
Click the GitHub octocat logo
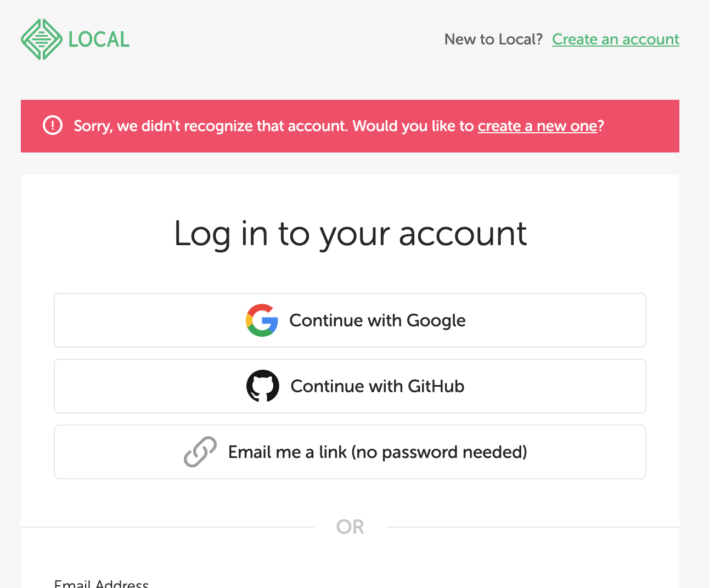pyautogui.click(x=262, y=386)
